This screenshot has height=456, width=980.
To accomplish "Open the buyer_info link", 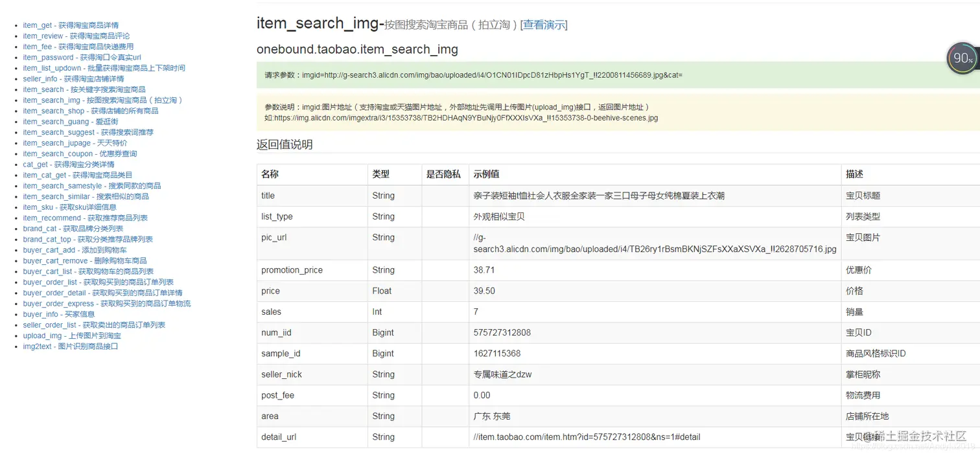I will 58,314.
